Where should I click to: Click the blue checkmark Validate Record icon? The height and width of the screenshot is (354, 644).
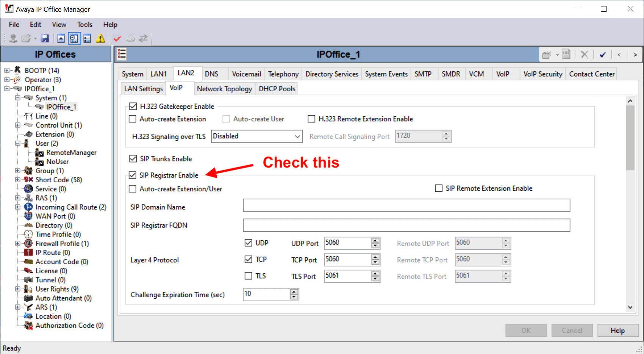(602, 55)
